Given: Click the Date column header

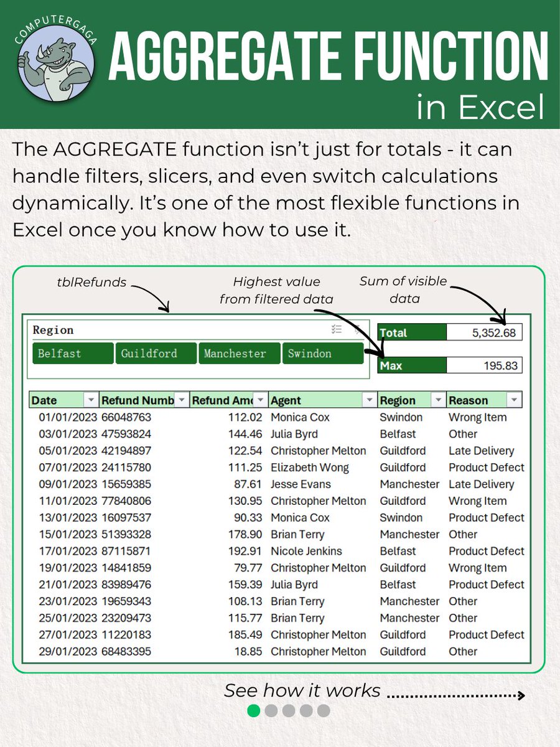Looking at the screenshot, I should [x=64, y=400].
